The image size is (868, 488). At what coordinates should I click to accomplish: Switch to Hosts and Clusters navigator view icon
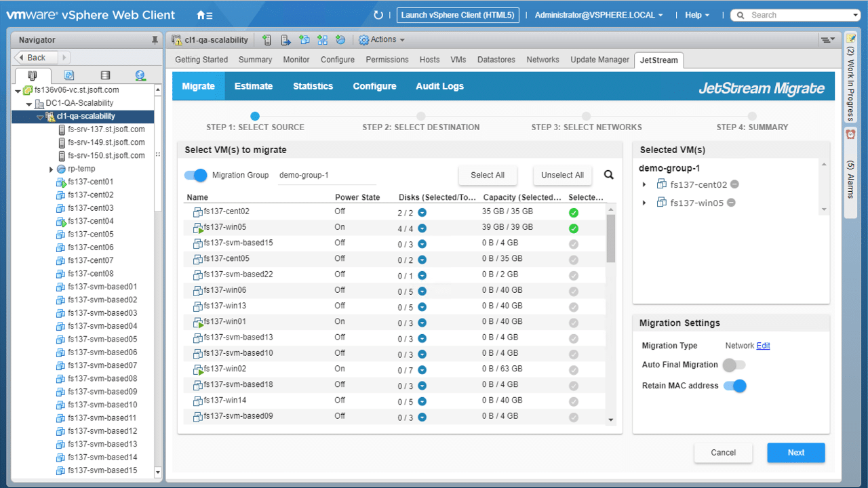[33, 75]
